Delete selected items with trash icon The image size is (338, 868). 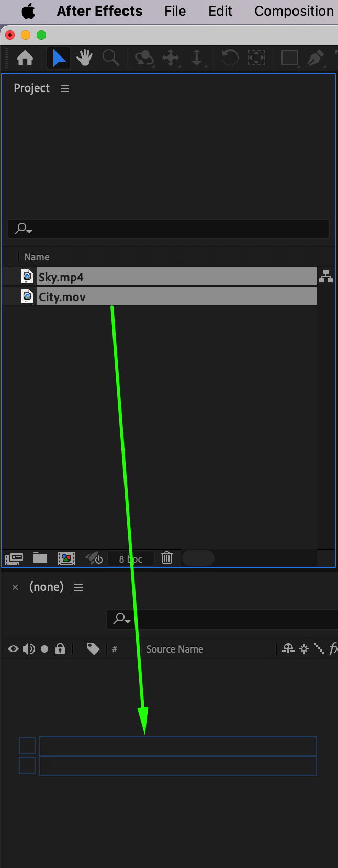167,558
